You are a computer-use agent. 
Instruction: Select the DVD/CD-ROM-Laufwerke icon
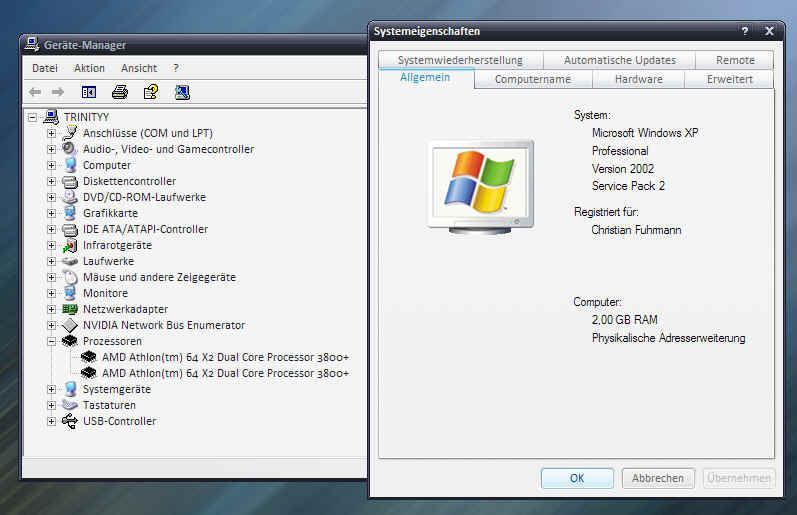pyautogui.click(x=70, y=197)
